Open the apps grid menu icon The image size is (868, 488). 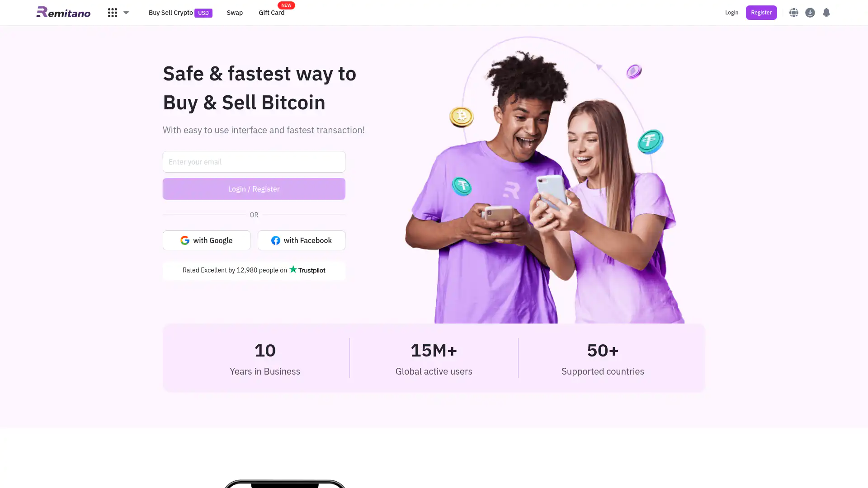tap(113, 13)
